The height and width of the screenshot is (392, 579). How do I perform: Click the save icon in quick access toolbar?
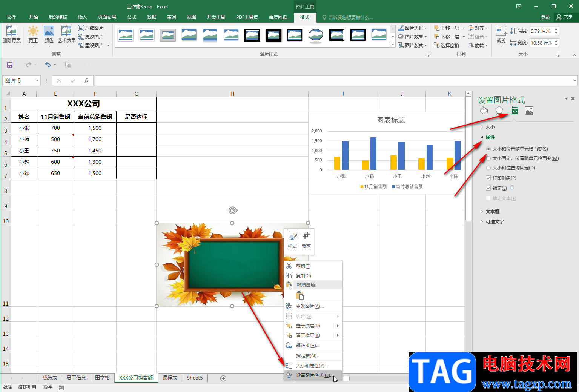point(10,65)
